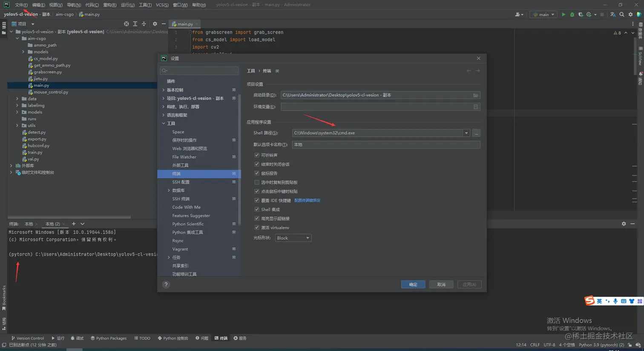The width and height of the screenshot is (644, 351).
Task: Select SSH 终端 in settings tree
Action: click(x=181, y=199)
